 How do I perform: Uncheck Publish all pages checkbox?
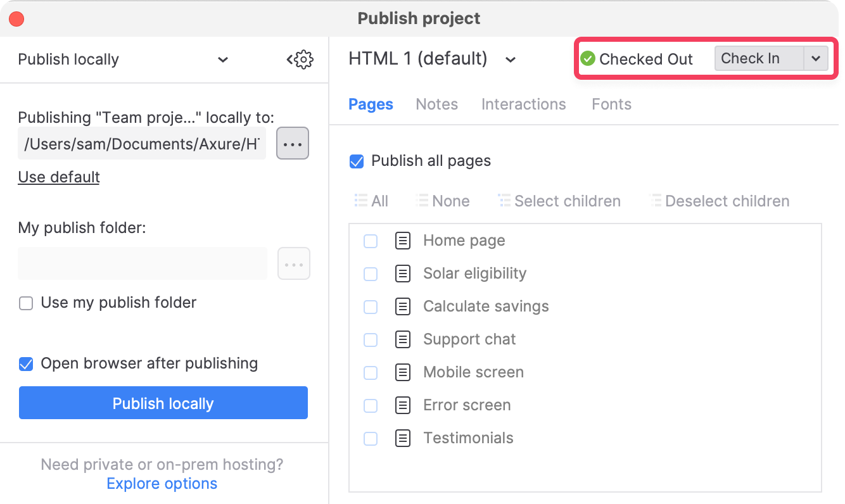[357, 161]
